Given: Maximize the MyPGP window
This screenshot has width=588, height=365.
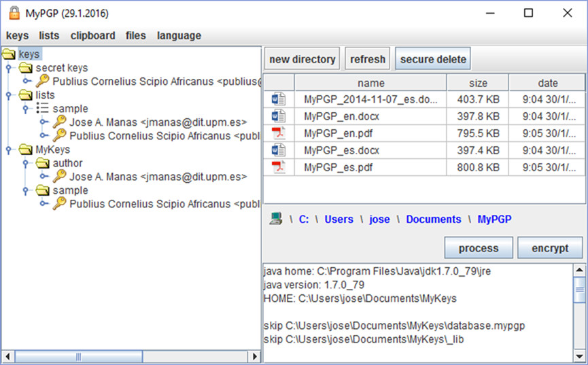Looking at the screenshot, I should [528, 13].
